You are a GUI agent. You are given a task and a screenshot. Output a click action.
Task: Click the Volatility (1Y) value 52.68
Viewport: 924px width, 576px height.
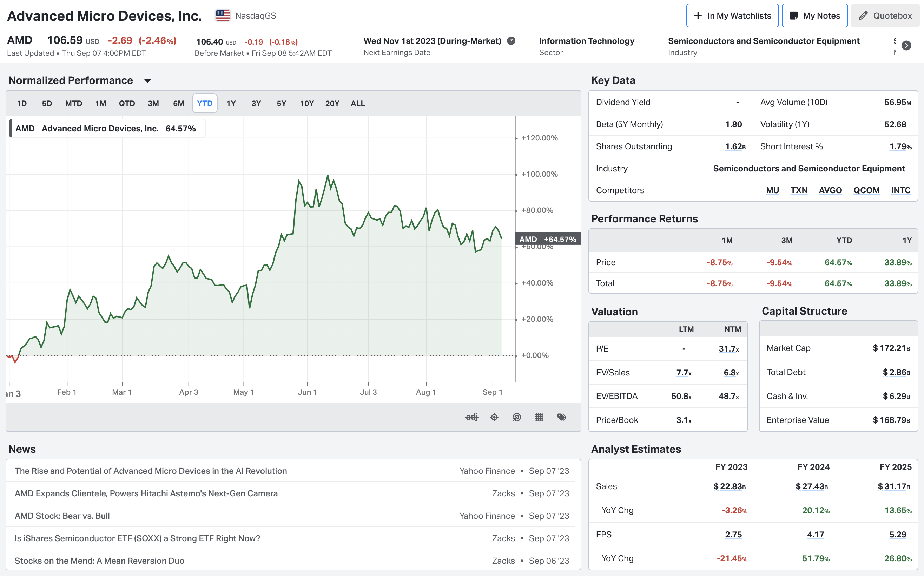click(895, 124)
